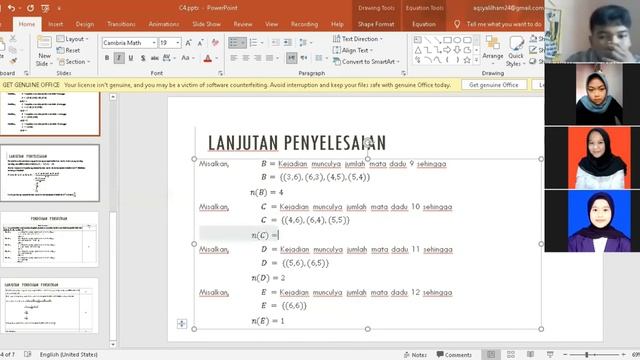
Task: Decrease list indent level
Action: pos(276,43)
